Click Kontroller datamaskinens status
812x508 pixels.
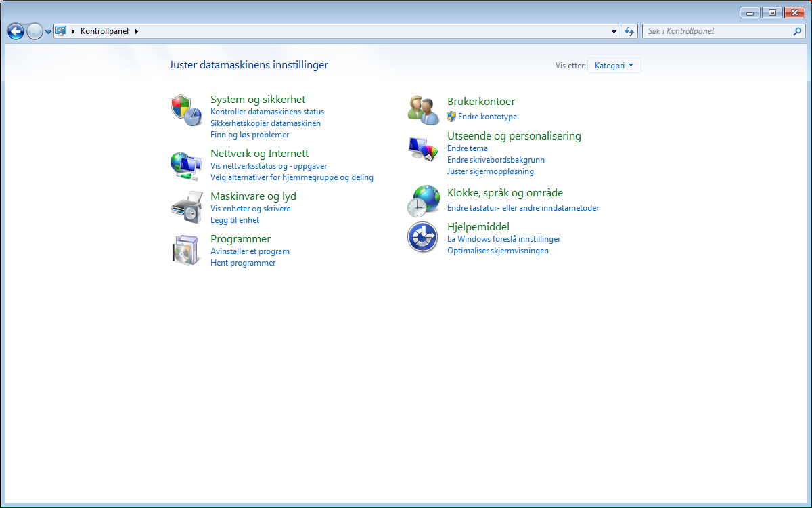click(x=267, y=112)
